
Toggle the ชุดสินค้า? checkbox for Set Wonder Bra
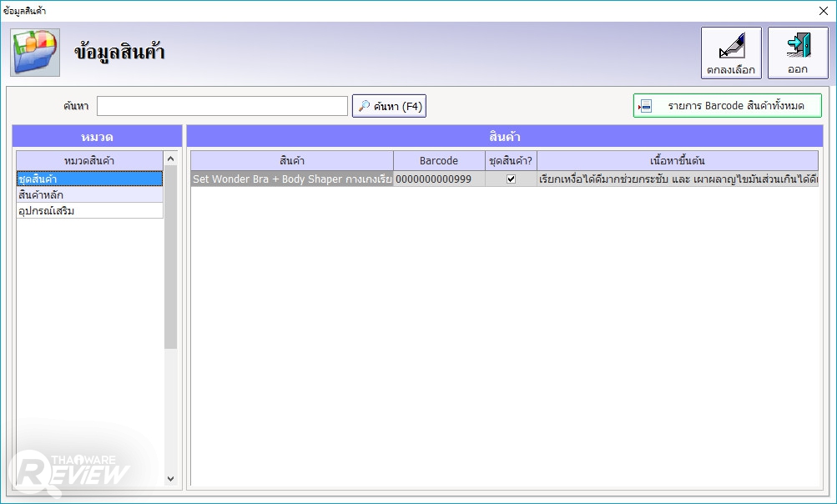click(511, 179)
